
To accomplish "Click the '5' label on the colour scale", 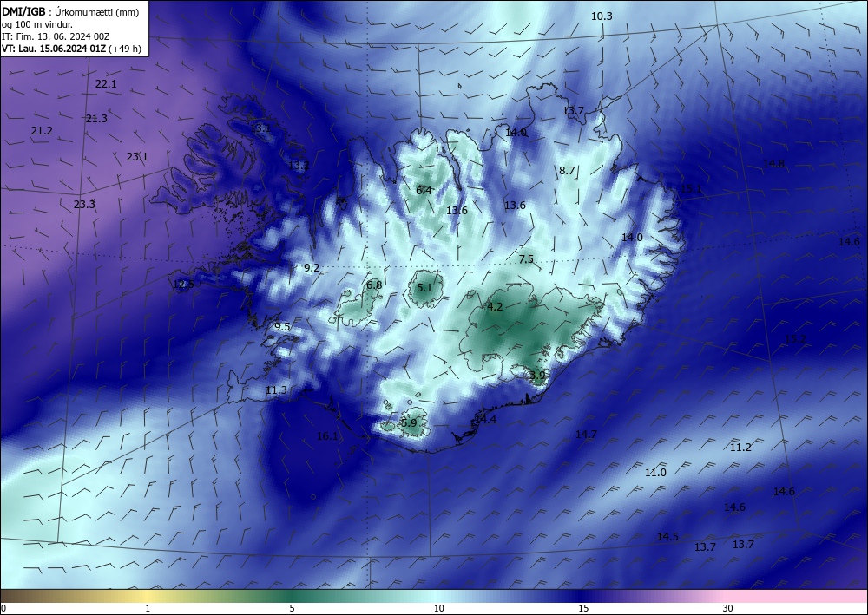I will (292, 609).
